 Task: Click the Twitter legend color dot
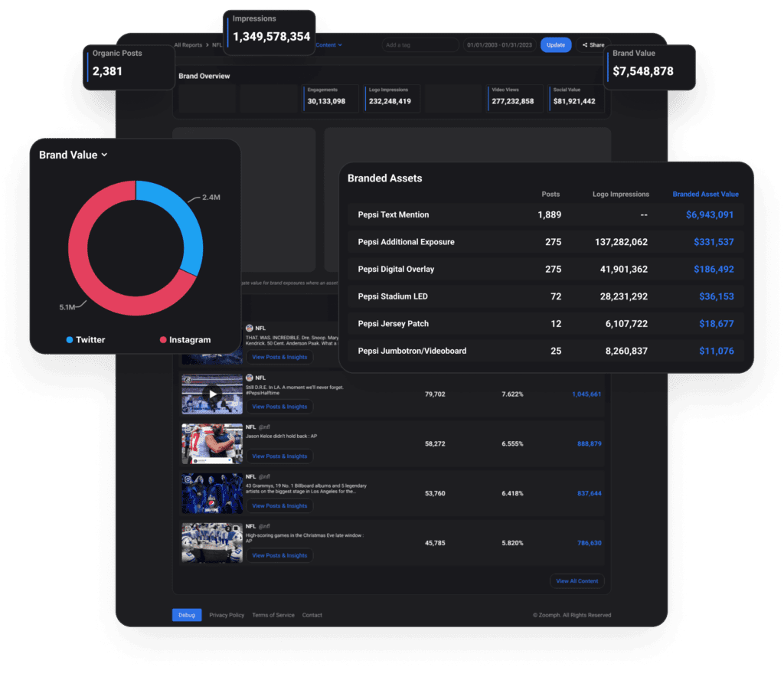pos(70,340)
